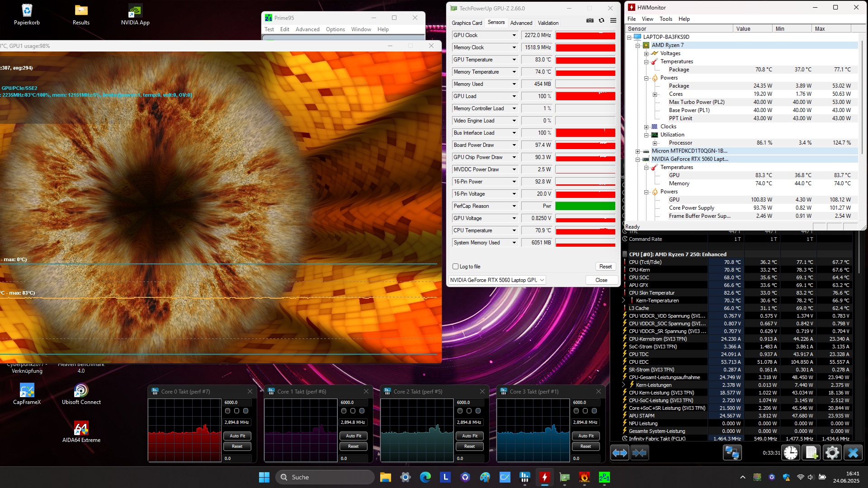Switch to GPU-Z Advanced tab
This screenshot has width=868, height=488.
521,23
